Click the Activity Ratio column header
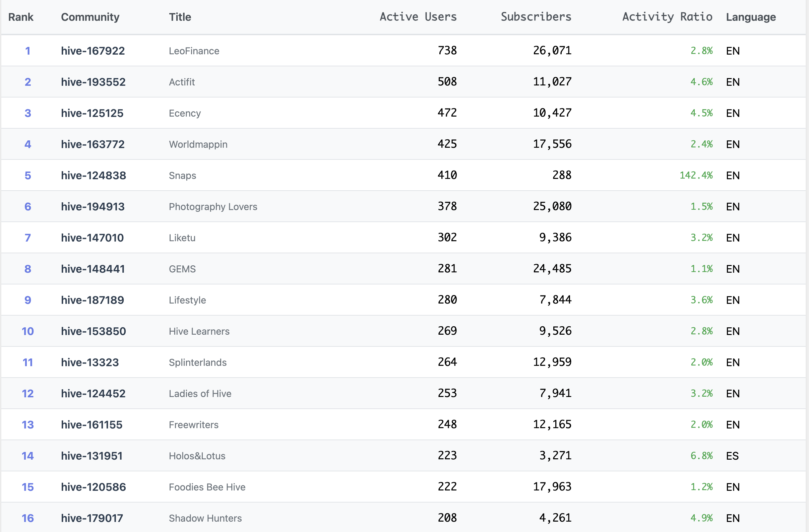The width and height of the screenshot is (809, 532). (x=667, y=17)
